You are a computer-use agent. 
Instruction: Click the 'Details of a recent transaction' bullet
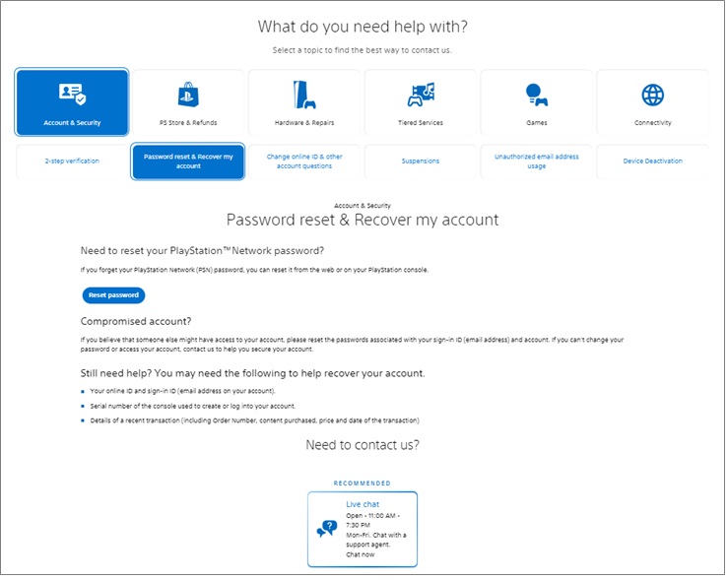(x=255, y=420)
